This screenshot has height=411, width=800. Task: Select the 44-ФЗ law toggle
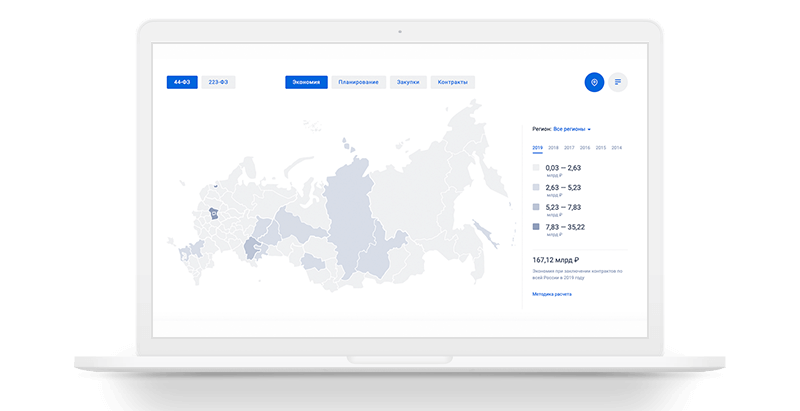182,82
